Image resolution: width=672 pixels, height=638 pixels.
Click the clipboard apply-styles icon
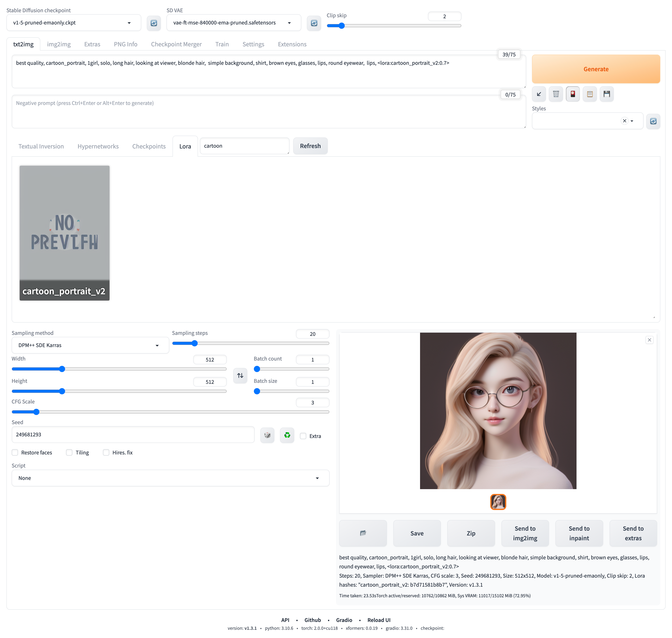click(x=590, y=94)
